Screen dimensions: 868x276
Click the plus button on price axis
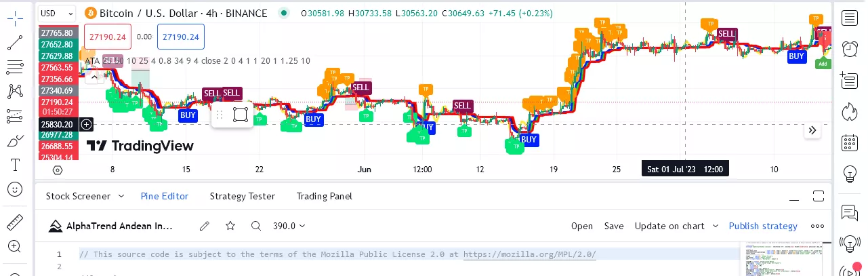(86, 124)
